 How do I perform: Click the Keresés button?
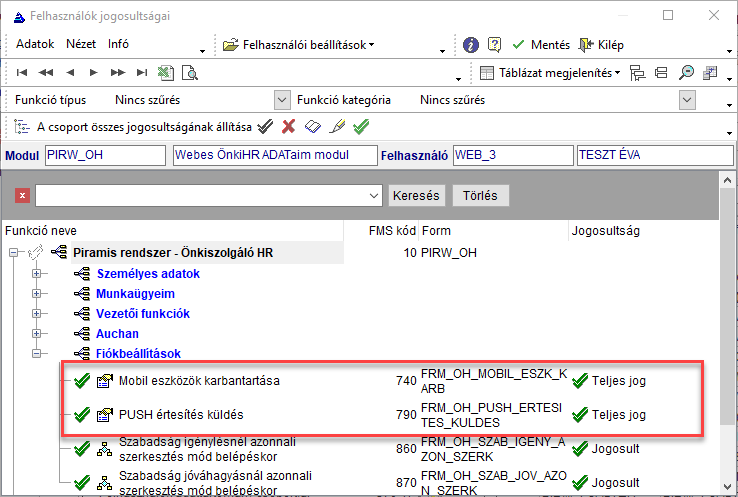pos(416,195)
